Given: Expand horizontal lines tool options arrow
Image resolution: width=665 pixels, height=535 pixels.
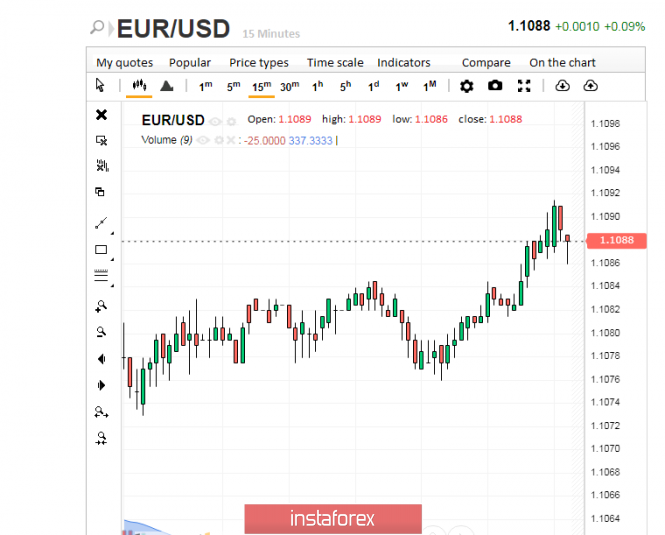Looking at the screenshot, I should [x=112, y=286].
